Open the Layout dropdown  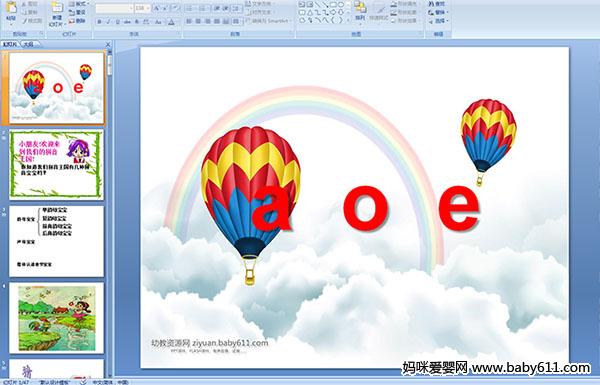(78, 4)
